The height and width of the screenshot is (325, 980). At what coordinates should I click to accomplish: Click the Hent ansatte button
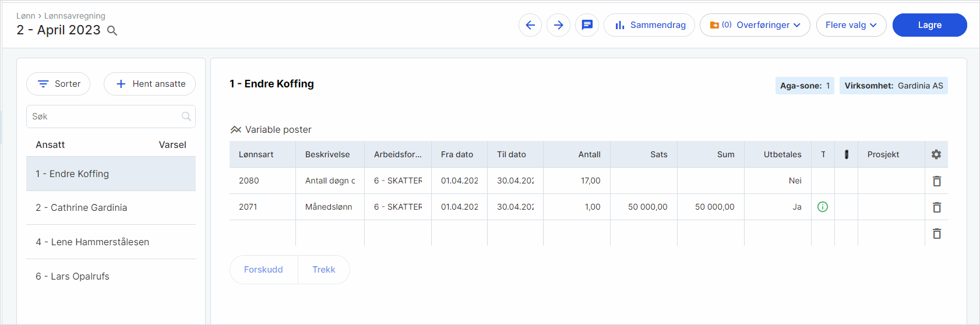(x=150, y=84)
